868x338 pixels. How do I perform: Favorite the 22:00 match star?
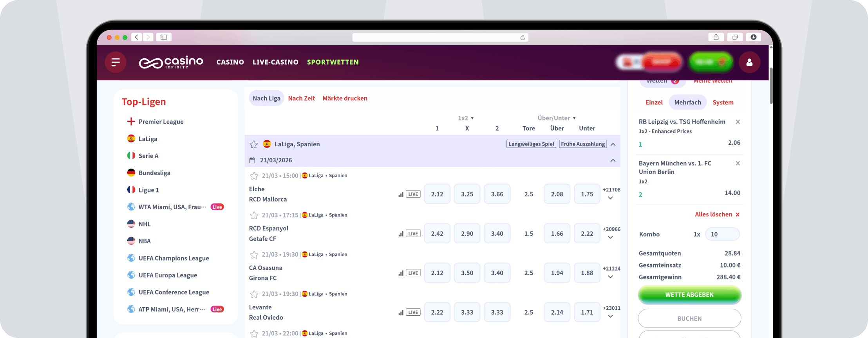pos(254,334)
